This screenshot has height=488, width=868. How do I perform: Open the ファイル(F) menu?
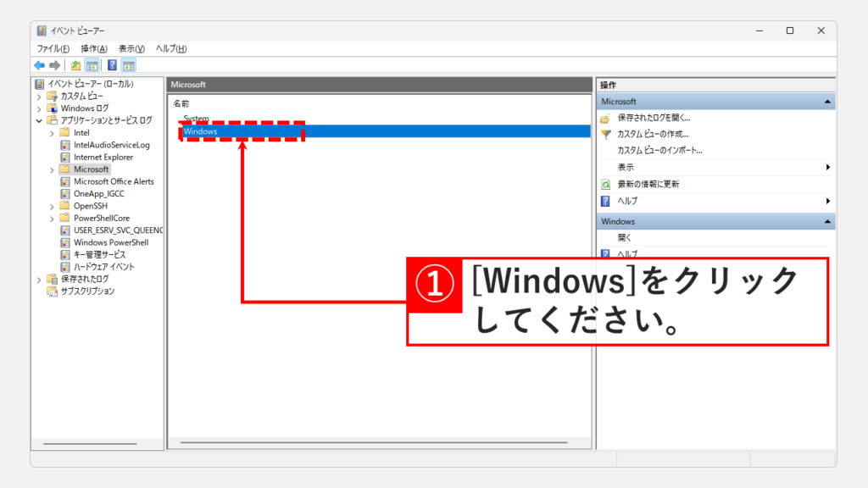(x=53, y=48)
